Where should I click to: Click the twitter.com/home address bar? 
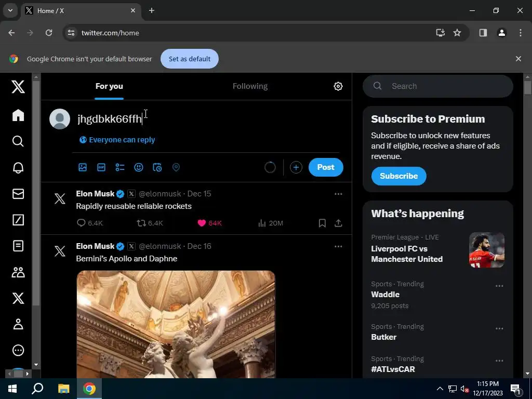(251, 33)
